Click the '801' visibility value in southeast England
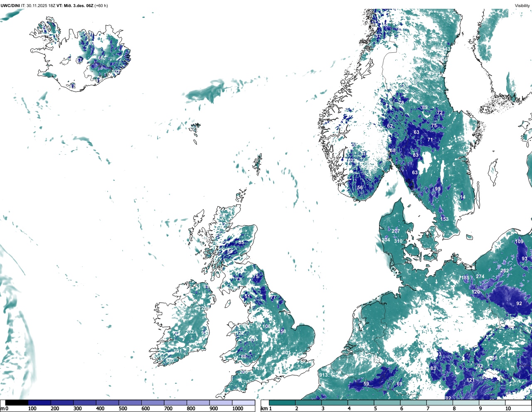The height and width of the screenshot is (412, 532). pyautogui.click(x=286, y=353)
